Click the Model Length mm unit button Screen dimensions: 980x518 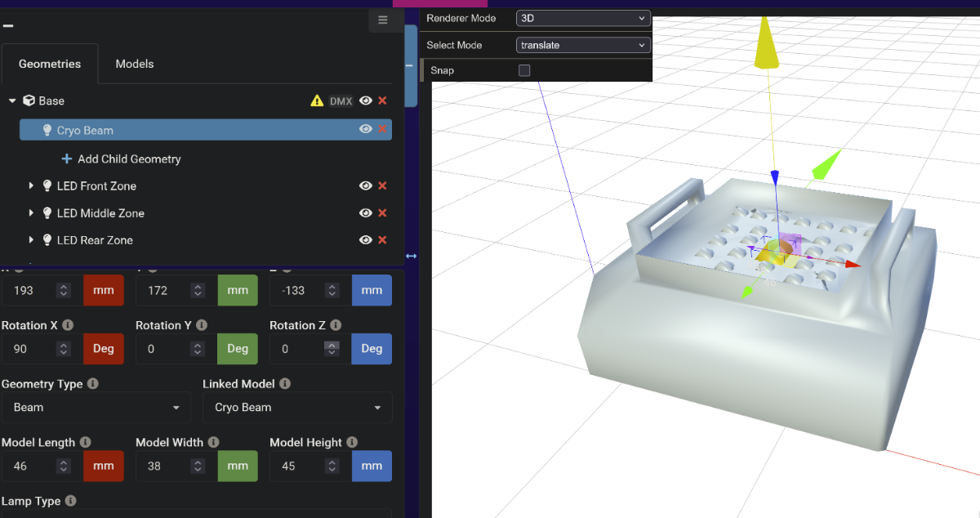104,466
